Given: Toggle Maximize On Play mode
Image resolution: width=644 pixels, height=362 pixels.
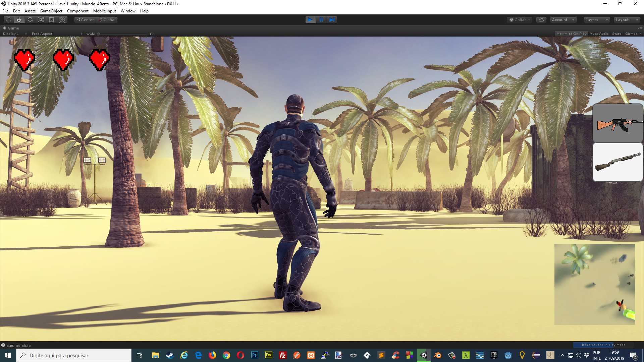Looking at the screenshot, I should pyautogui.click(x=571, y=34).
